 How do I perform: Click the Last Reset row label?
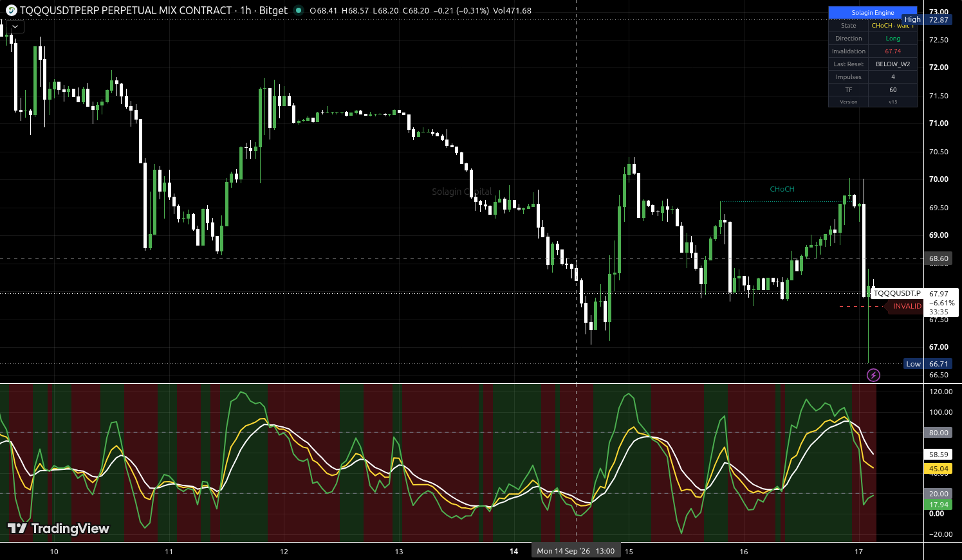pyautogui.click(x=848, y=64)
